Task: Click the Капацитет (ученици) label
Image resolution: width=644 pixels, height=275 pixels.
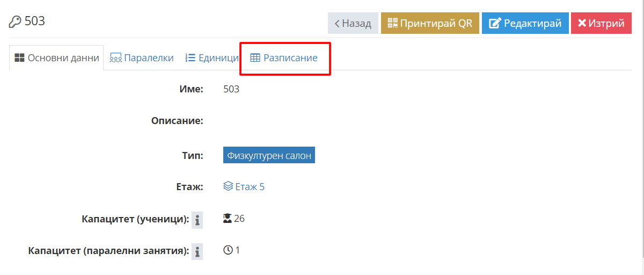Action: (x=135, y=219)
